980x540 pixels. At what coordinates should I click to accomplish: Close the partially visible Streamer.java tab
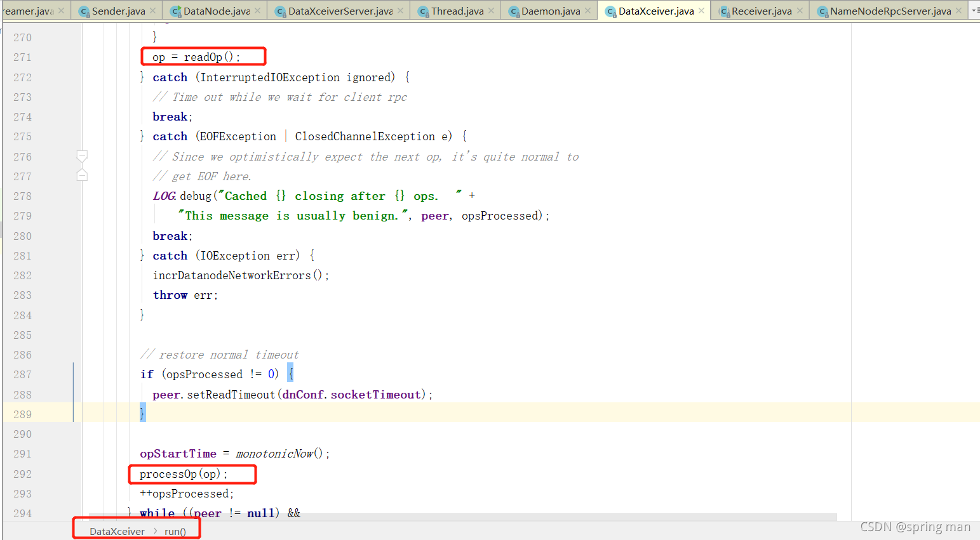point(61,11)
